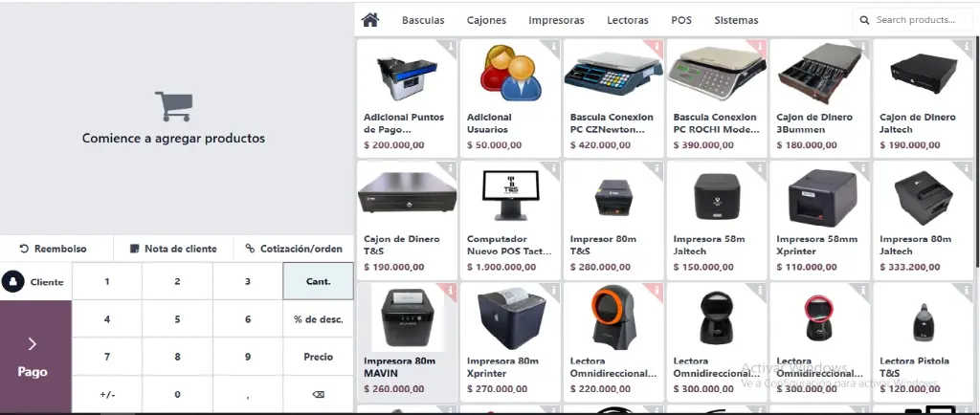
Task: Select the Cliente person icon
Action: pos(12,281)
